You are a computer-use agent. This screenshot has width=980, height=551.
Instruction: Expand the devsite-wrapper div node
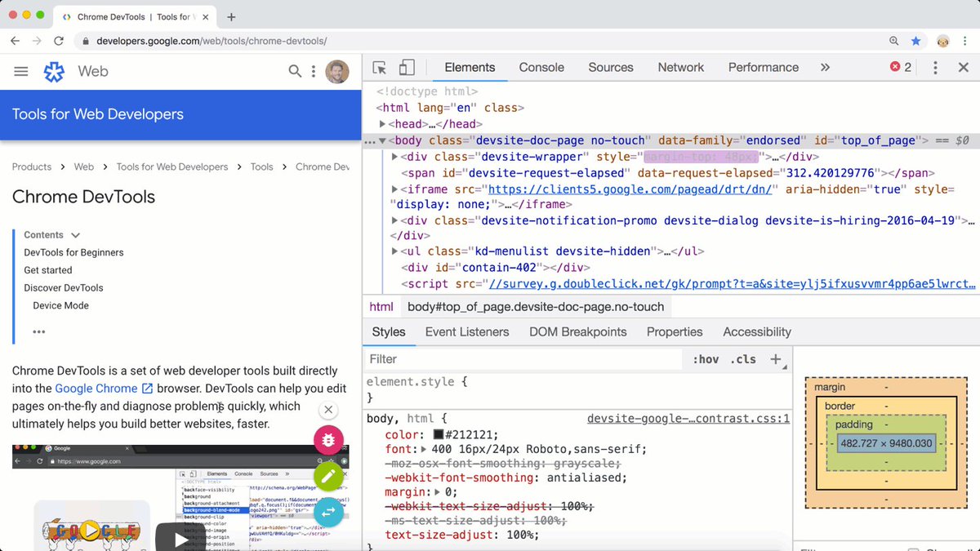click(x=395, y=157)
